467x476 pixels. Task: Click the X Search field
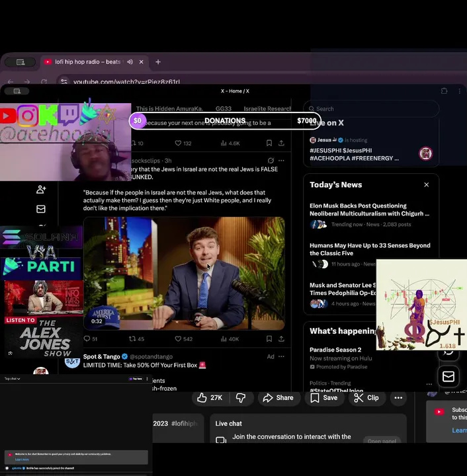(371, 108)
